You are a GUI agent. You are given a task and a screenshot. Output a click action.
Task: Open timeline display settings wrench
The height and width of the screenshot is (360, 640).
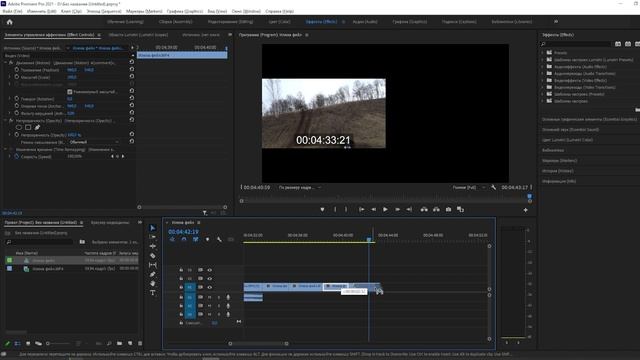[x=219, y=239]
